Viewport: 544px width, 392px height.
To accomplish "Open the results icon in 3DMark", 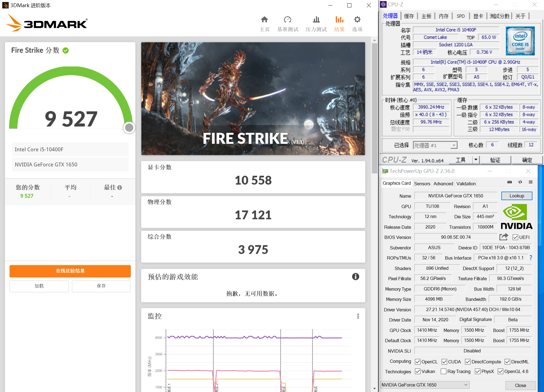I will coord(339,20).
